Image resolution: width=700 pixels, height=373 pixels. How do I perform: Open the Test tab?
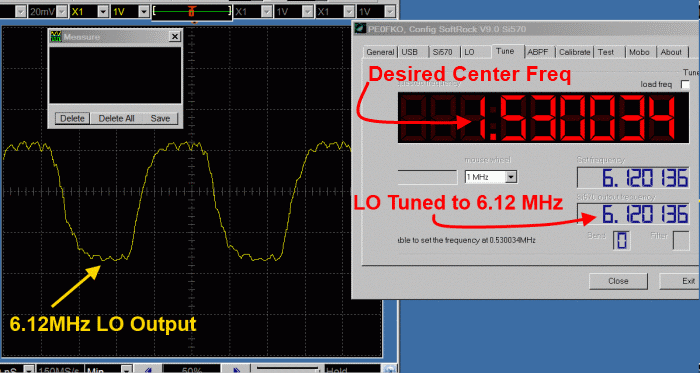(x=606, y=52)
